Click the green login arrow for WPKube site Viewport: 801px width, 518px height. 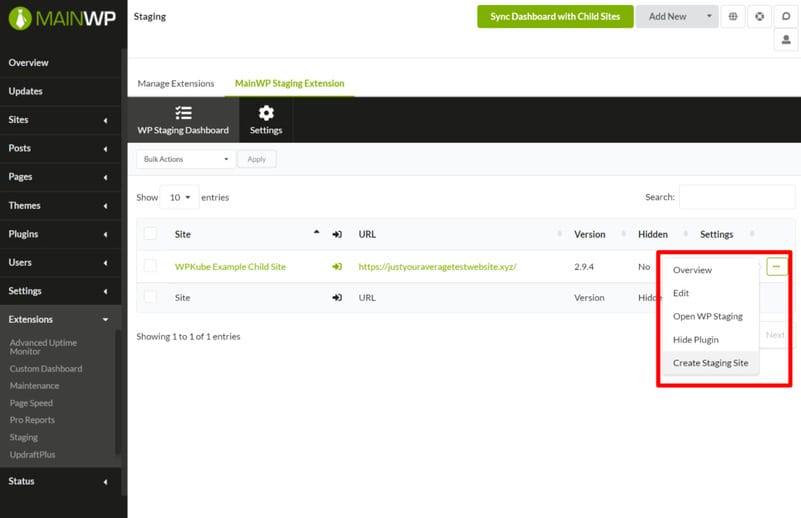click(x=337, y=267)
